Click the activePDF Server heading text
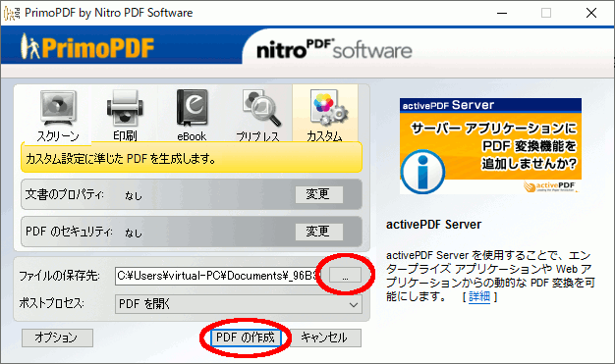The image size is (615, 364). coord(434,225)
